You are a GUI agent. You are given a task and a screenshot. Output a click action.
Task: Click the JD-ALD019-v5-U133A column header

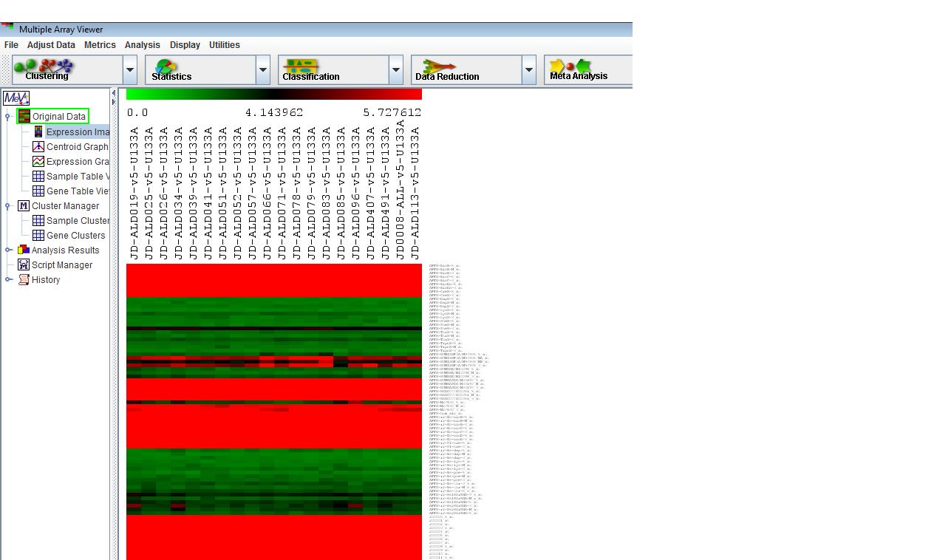click(x=134, y=194)
